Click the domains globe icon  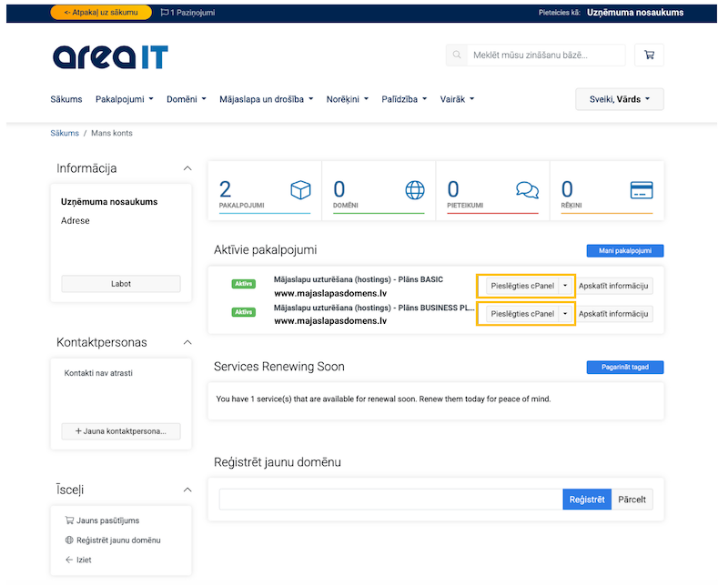415,190
